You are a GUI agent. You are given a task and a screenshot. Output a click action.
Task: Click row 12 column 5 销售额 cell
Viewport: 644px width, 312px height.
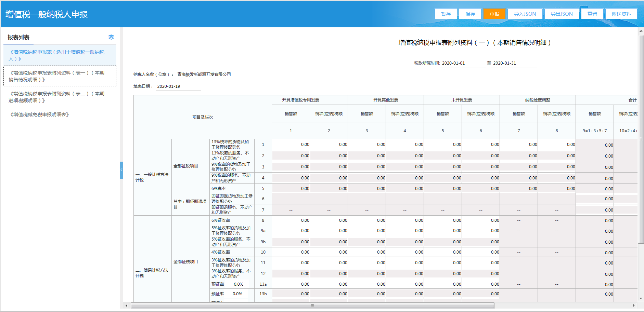[443, 274]
